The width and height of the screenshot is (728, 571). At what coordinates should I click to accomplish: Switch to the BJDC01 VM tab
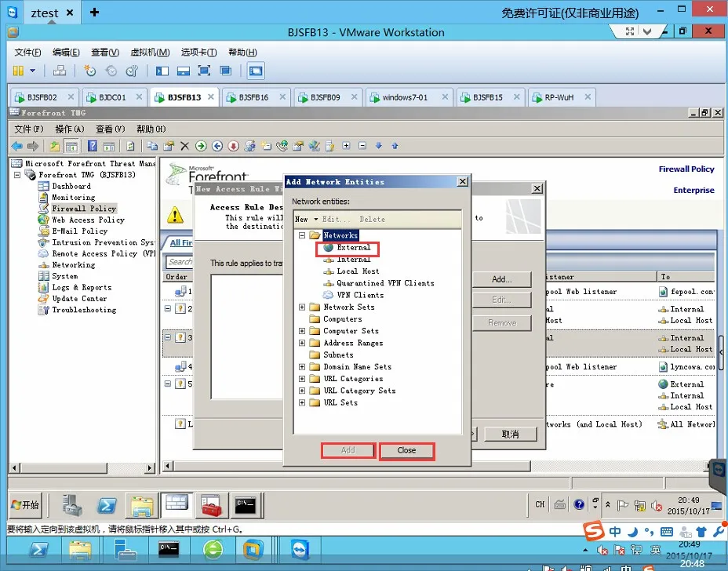click(115, 97)
